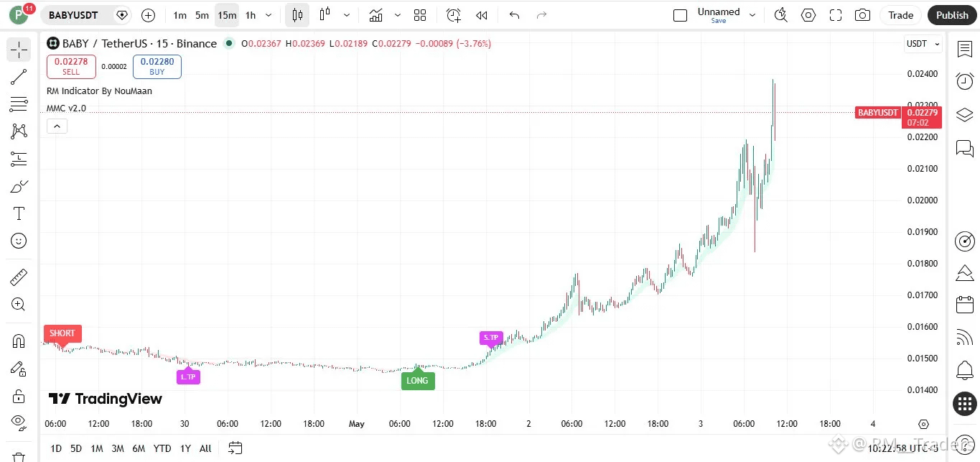
Task: Open the object tree layers panel
Action: pos(964,115)
